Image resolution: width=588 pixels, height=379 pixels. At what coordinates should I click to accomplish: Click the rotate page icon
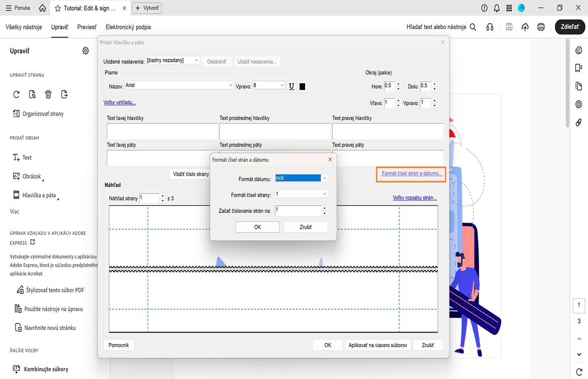[x=16, y=94]
